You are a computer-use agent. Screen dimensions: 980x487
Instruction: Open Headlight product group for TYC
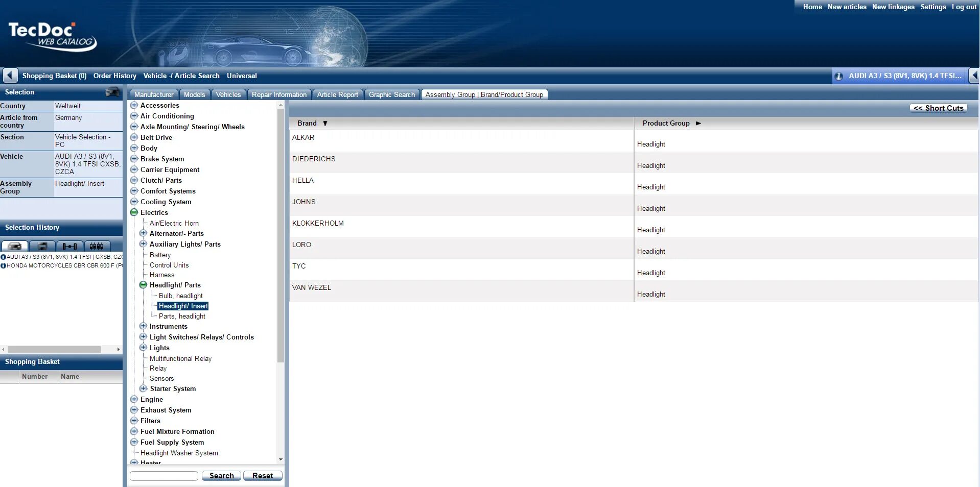pos(651,273)
